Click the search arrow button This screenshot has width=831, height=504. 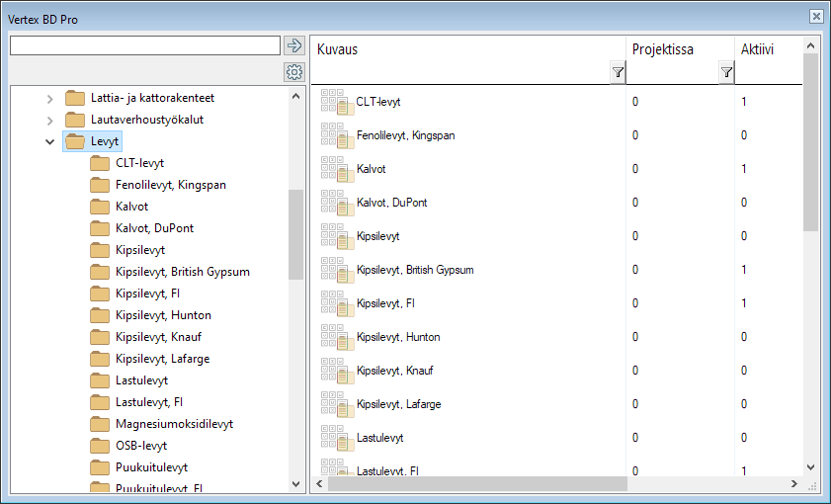click(293, 45)
